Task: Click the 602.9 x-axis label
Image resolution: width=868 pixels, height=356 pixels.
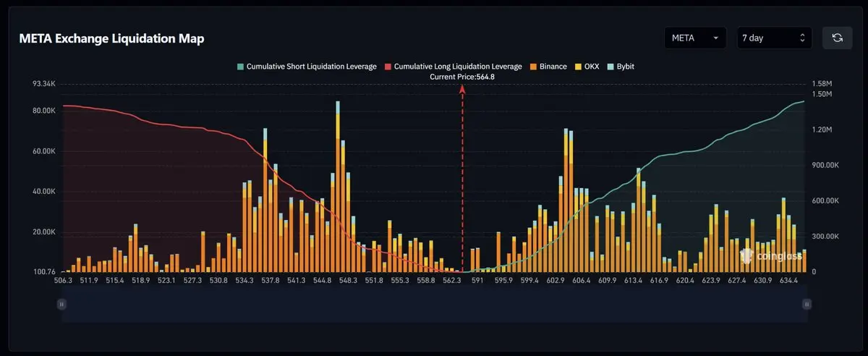Action: pos(556,280)
